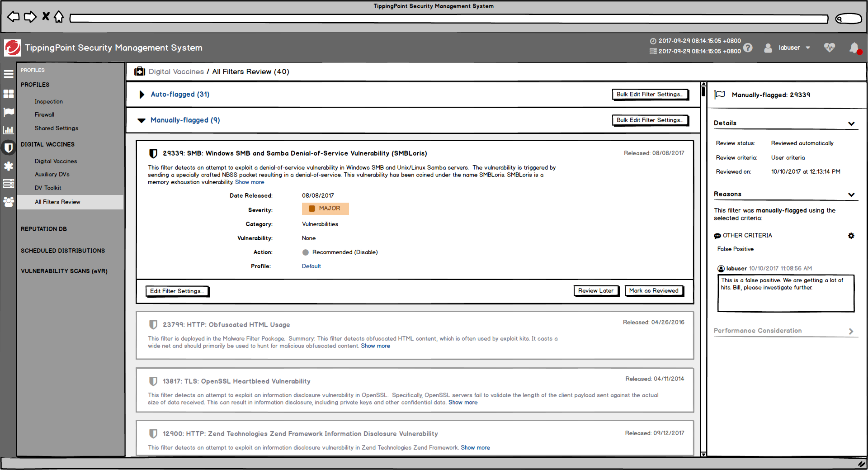Collapse the Manually-flagged (9) section
Image resolution: width=868 pixels, height=470 pixels.
142,120
